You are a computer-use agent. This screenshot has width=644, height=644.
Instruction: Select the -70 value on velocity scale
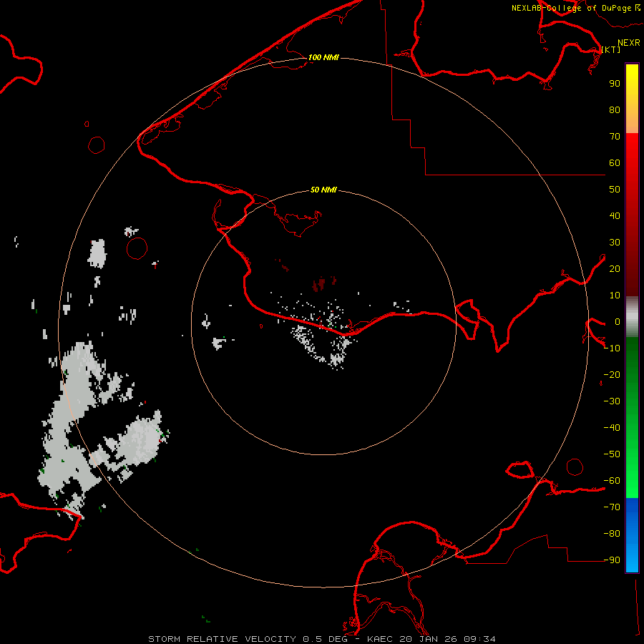(x=612, y=507)
